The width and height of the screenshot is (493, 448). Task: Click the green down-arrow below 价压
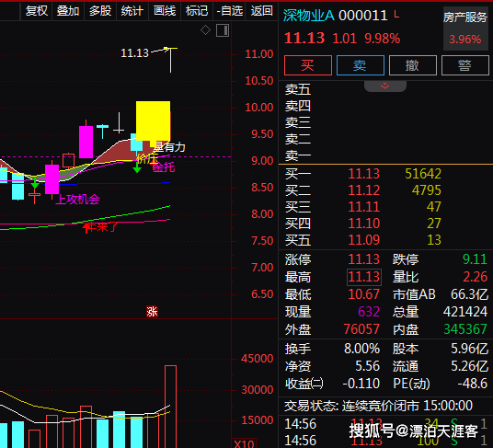pos(137,167)
